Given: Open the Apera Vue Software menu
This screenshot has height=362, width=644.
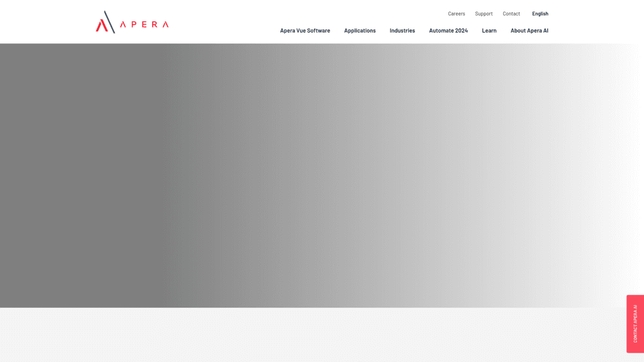Looking at the screenshot, I should [305, 30].
